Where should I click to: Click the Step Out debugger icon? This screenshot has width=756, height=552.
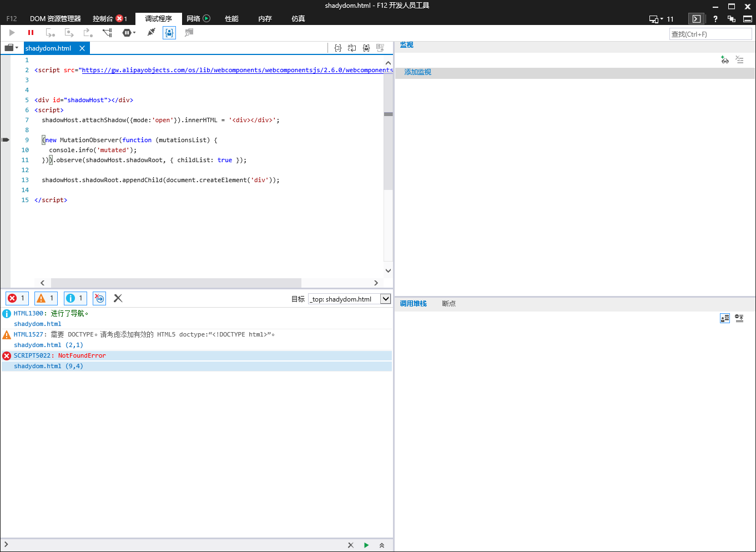pyautogui.click(x=88, y=33)
